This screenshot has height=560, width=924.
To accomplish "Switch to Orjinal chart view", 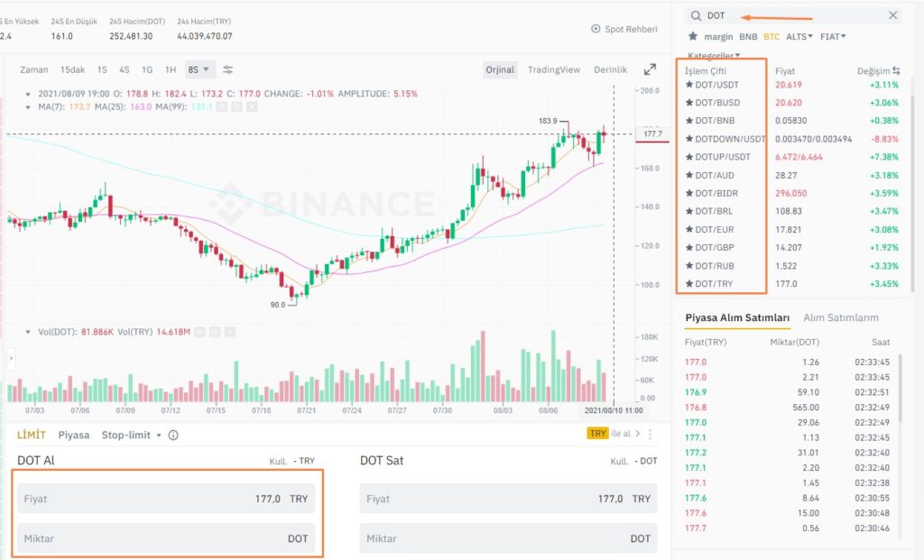I will [500, 69].
